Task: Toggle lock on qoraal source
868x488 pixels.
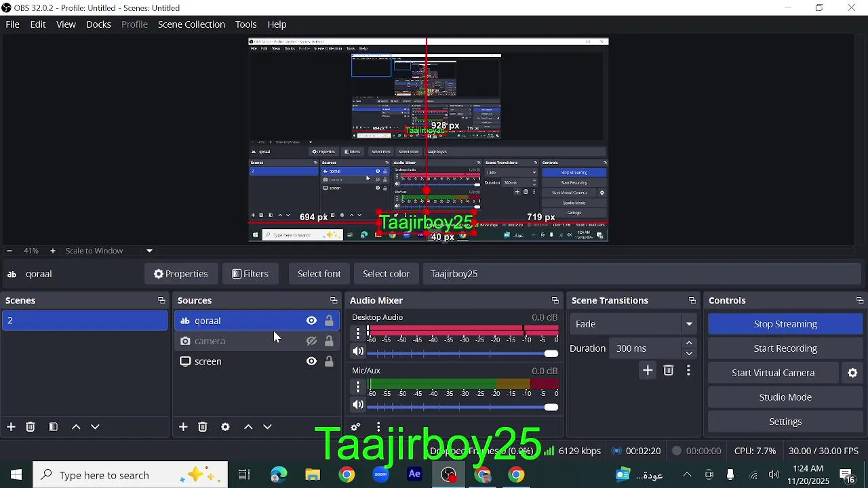Action: pos(329,321)
